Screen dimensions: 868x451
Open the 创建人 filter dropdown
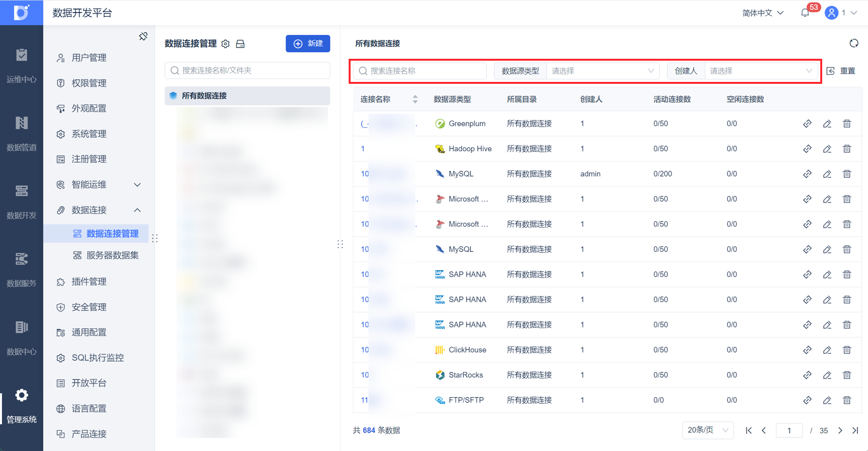click(x=761, y=71)
